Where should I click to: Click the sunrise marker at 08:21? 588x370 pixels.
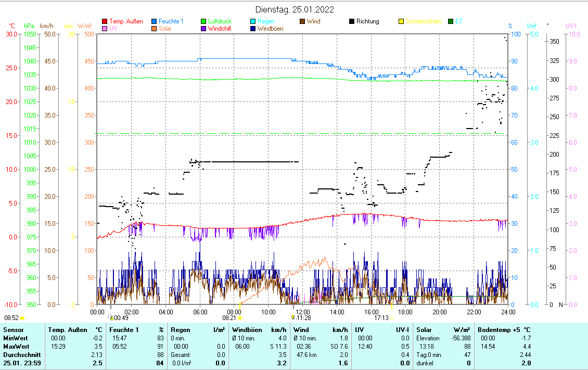pos(240,317)
